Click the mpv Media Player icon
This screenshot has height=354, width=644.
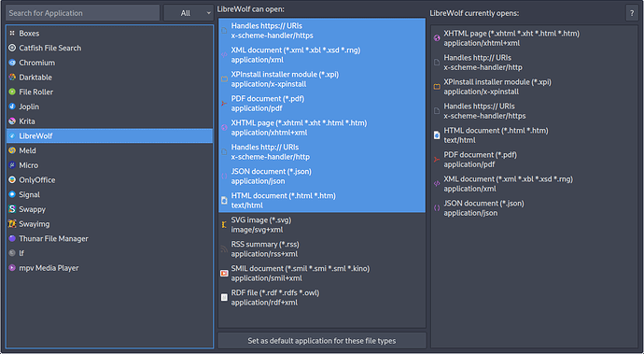coord(12,268)
